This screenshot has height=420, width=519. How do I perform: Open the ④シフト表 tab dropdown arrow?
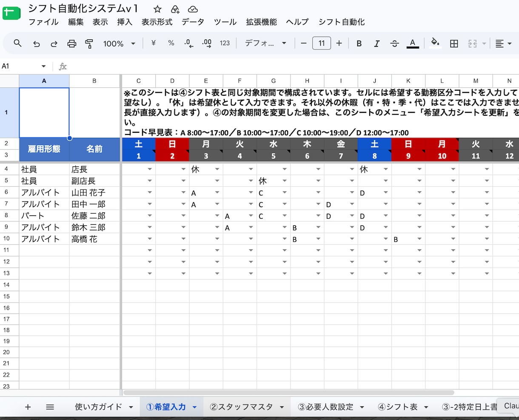pyautogui.click(x=426, y=407)
